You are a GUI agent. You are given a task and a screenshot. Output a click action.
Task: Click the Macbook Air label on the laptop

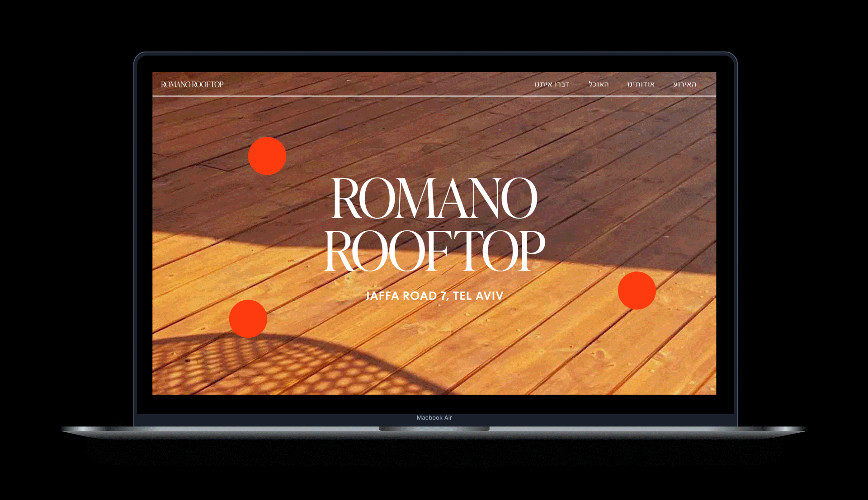pyautogui.click(x=434, y=418)
